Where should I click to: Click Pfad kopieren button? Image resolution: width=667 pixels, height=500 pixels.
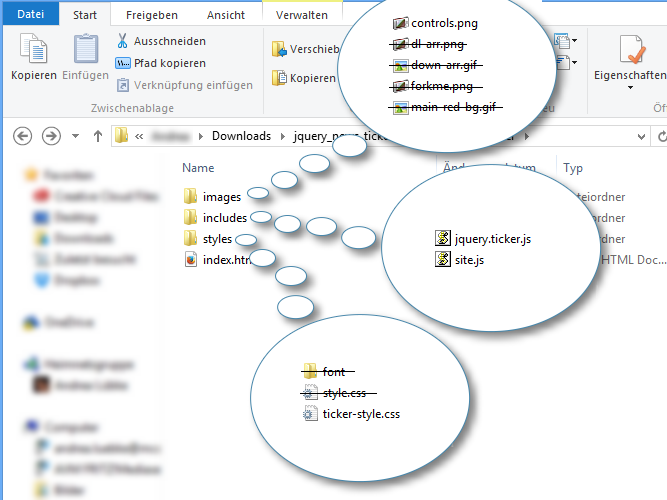(160, 63)
